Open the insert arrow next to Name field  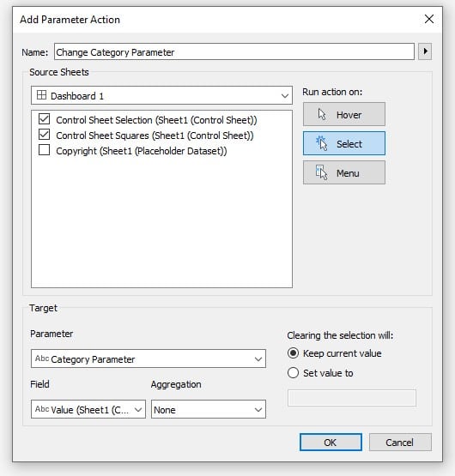(x=425, y=51)
